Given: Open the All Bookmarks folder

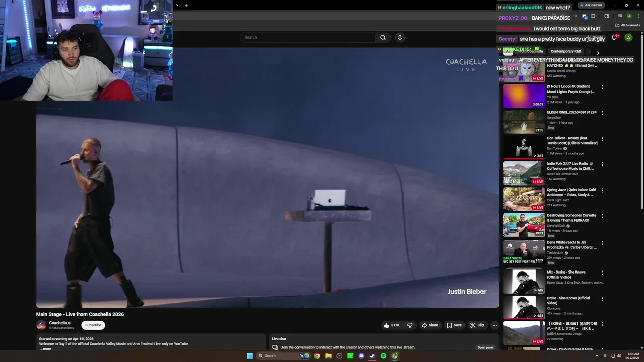Looking at the screenshot, I should pyautogui.click(x=627, y=25).
